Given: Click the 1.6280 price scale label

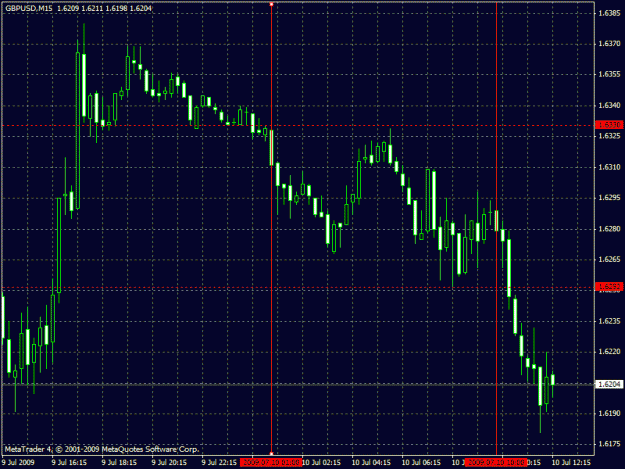Looking at the screenshot, I should (609, 229).
